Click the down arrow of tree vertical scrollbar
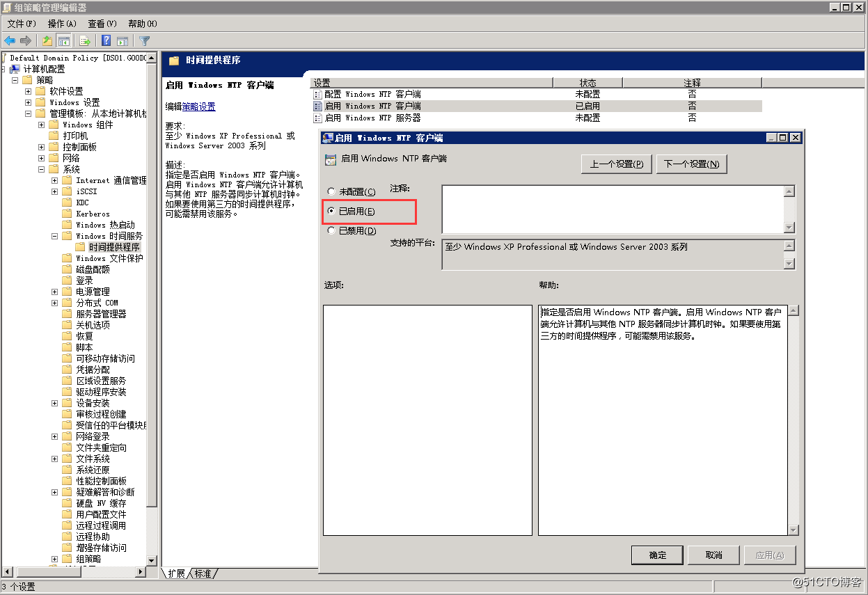 [153, 560]
